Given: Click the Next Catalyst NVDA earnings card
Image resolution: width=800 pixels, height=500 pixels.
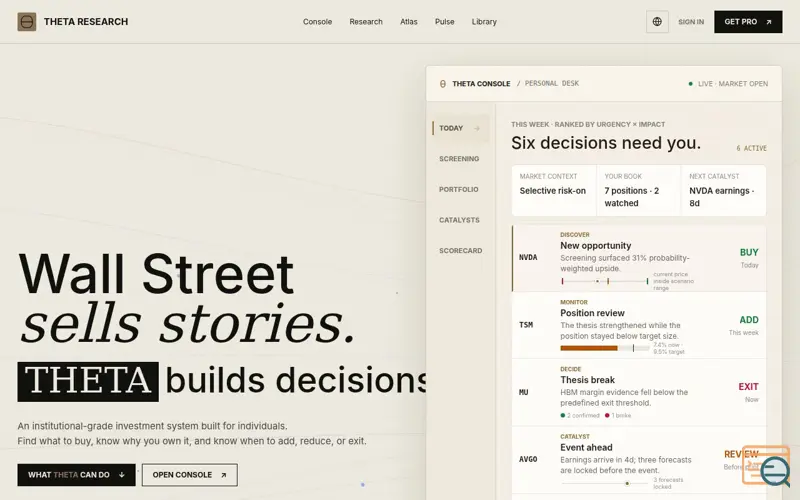Looking at the screenshot, I should [x=723, y=190].
